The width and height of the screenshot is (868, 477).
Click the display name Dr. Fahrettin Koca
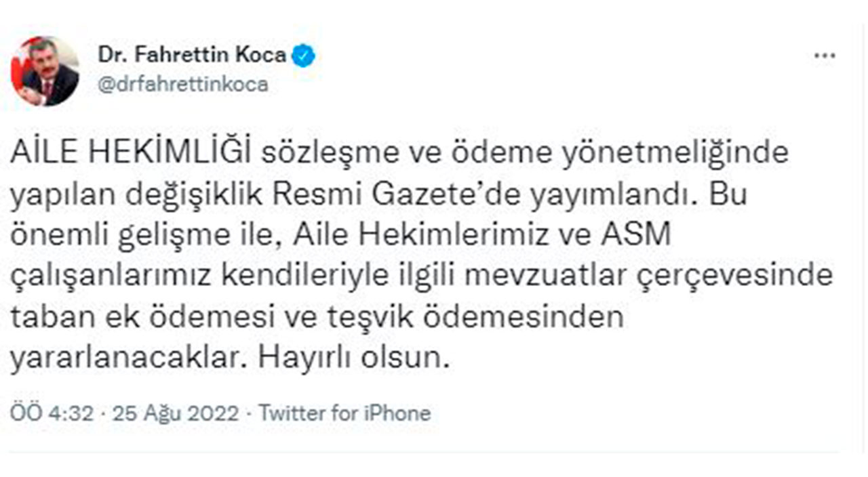192,56
